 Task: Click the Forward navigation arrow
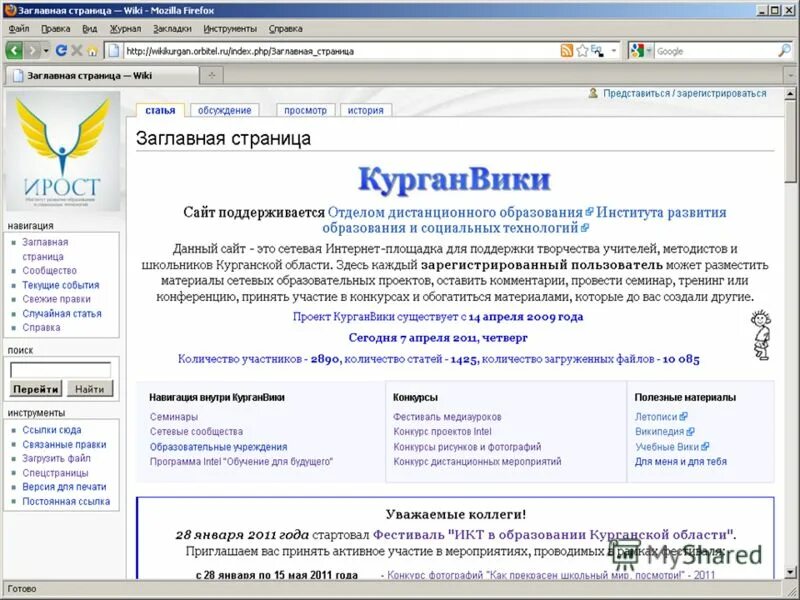pos(33,50)
